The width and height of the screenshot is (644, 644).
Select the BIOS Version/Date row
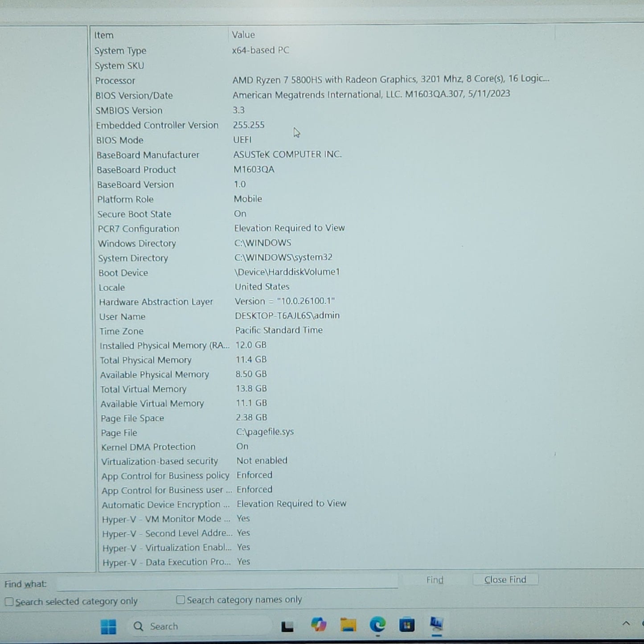coord(134,95)
